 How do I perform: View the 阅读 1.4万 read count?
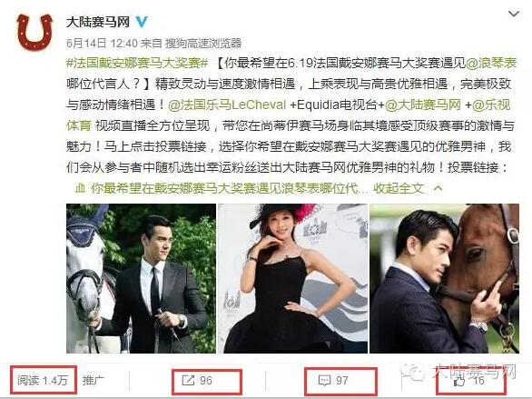click(43, 380)
